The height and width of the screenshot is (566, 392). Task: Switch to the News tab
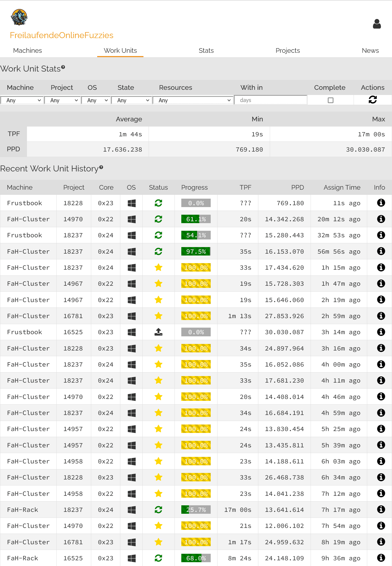370,51
